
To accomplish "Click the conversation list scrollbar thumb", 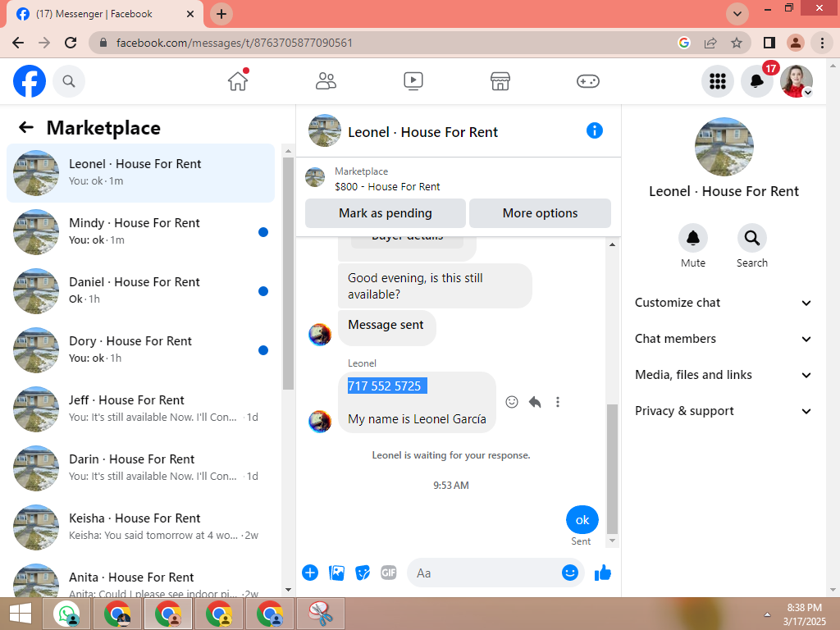I will pyautogui.click(x=288, y=274).
